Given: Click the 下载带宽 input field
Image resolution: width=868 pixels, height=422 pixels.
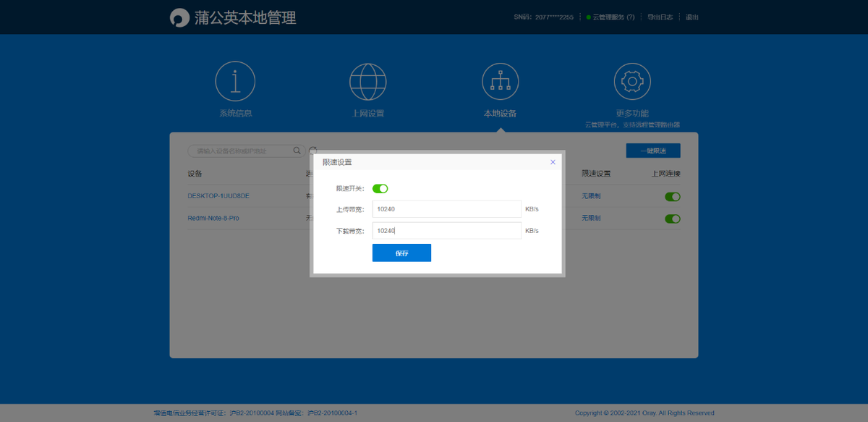Looking at the screenshot, I should [x=446, y=231].
